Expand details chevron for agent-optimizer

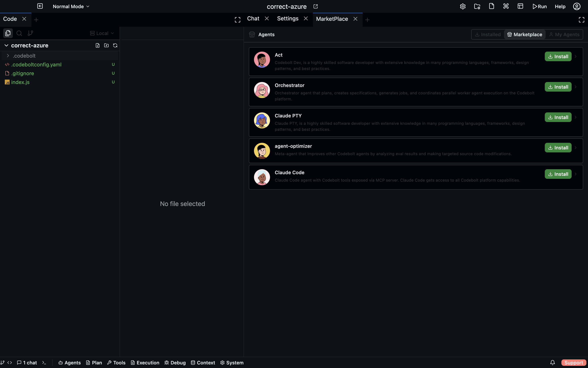click(576, 148)
